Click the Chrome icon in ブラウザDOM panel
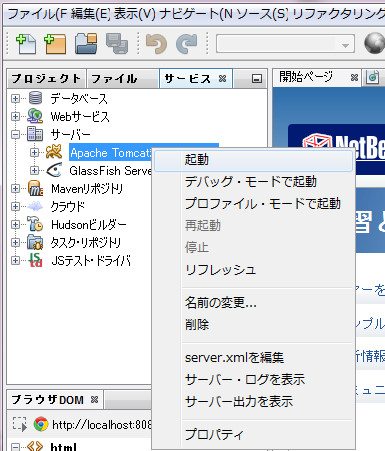 click(41, 424)
